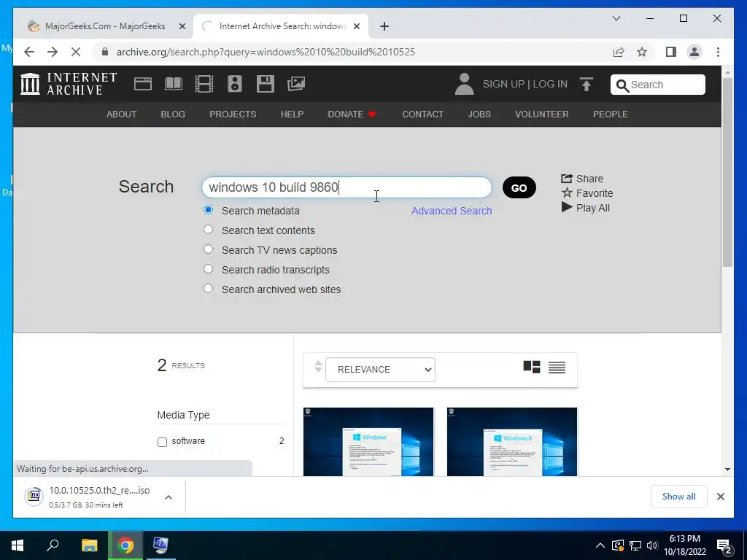Image resolution: width=747 pixels, height=560 pixels.
Task: Switch results to tile view
Action: click(x=532, y=367)
